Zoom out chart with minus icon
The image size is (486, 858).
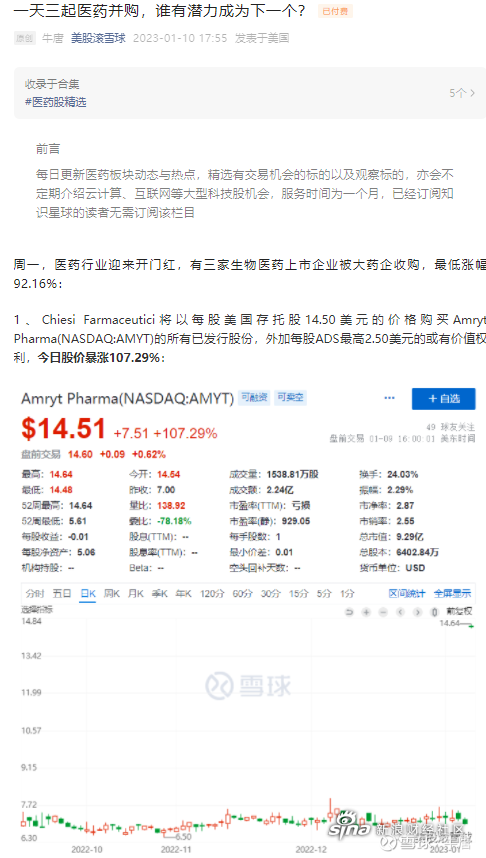383,612
